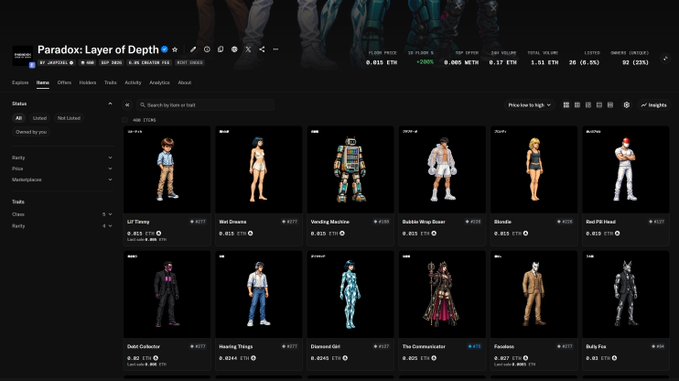Click the Total Volume 1.51 ETH stat
The image size is (679, 381).
(543, 58)
